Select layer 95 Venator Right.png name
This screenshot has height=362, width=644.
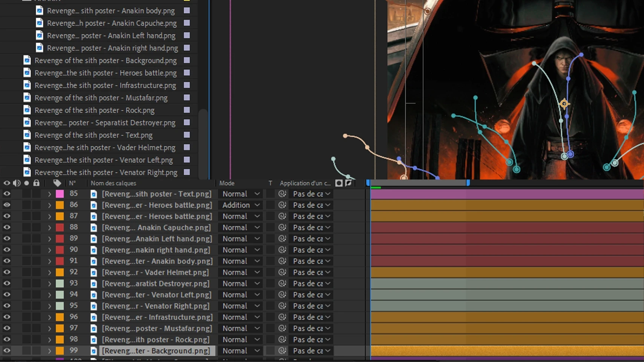click(155, 306)
